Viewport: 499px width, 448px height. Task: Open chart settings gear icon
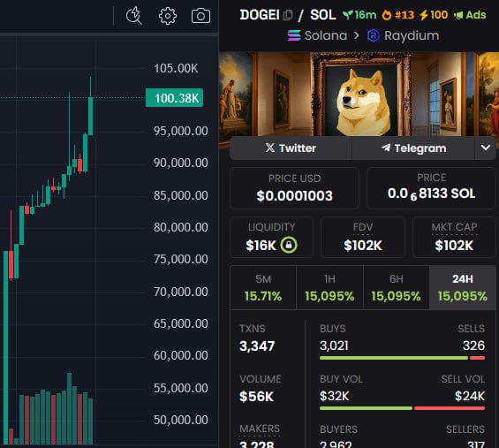tap(168, 16)
